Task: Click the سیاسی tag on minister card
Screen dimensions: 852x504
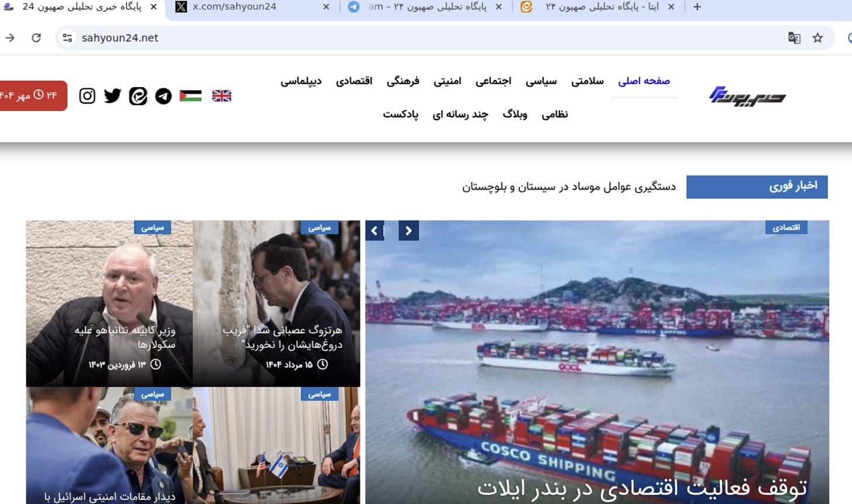Action: coord(152,227)
